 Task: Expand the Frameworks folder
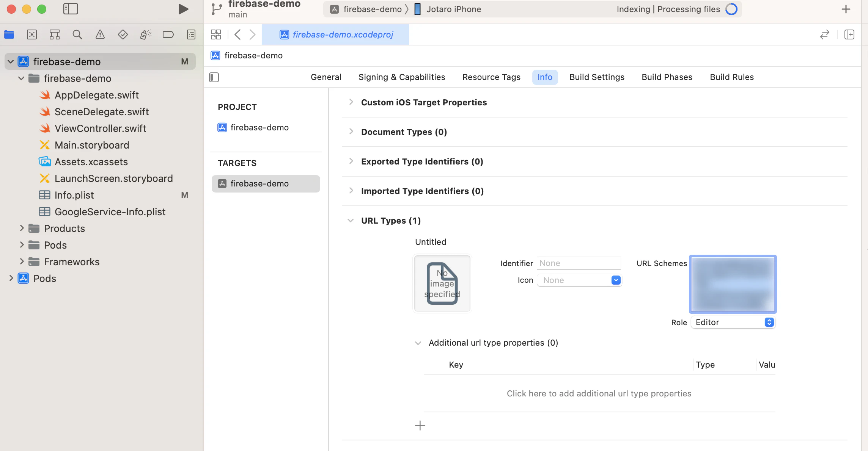pos(22,262)
